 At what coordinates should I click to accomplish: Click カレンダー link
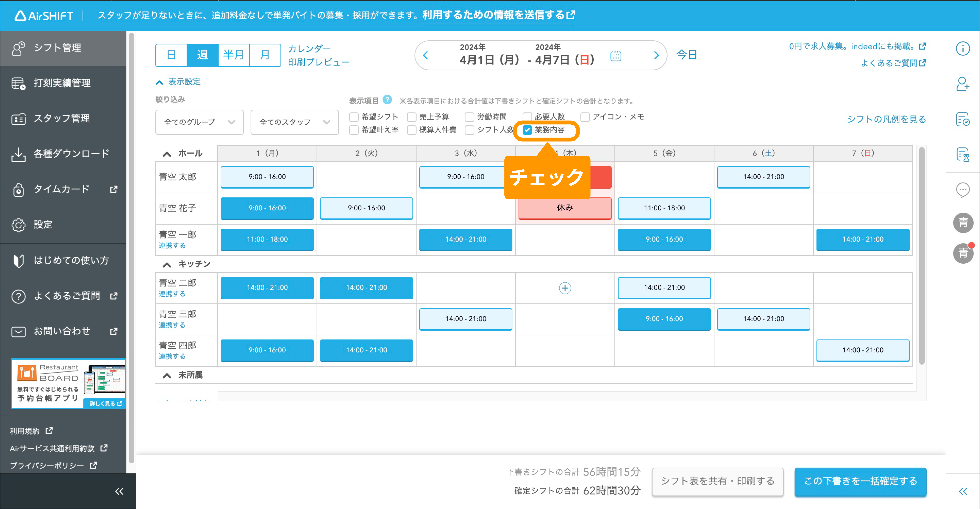[309, 49]
